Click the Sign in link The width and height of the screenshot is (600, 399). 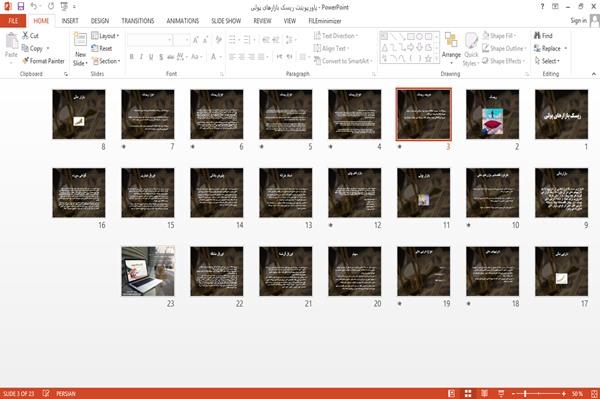pyautogui.click(x=578, y=21)
